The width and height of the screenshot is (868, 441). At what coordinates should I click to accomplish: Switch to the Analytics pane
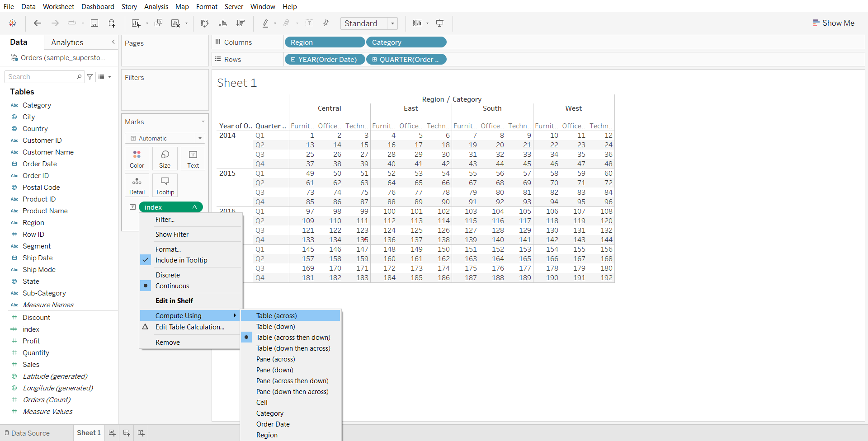coord(67,42)
